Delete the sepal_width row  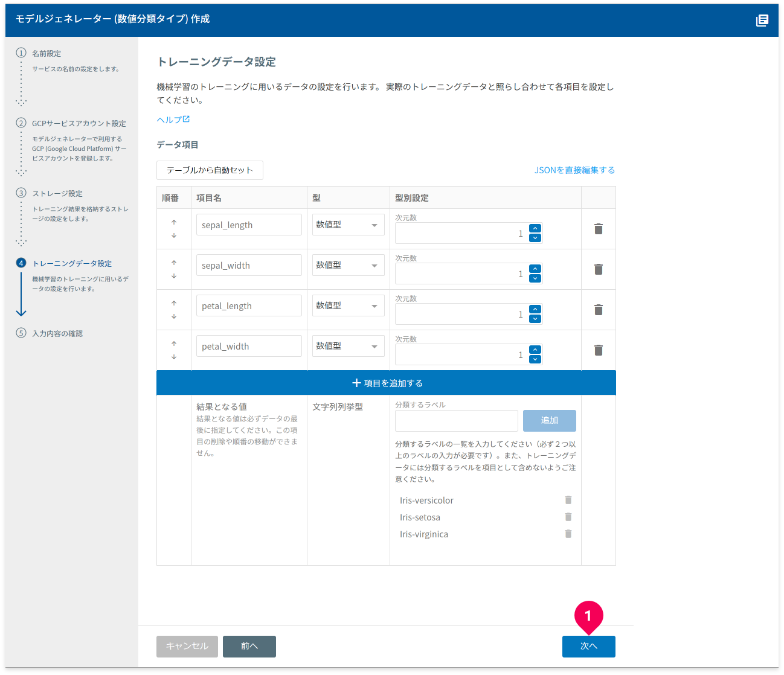click(599, 269)
